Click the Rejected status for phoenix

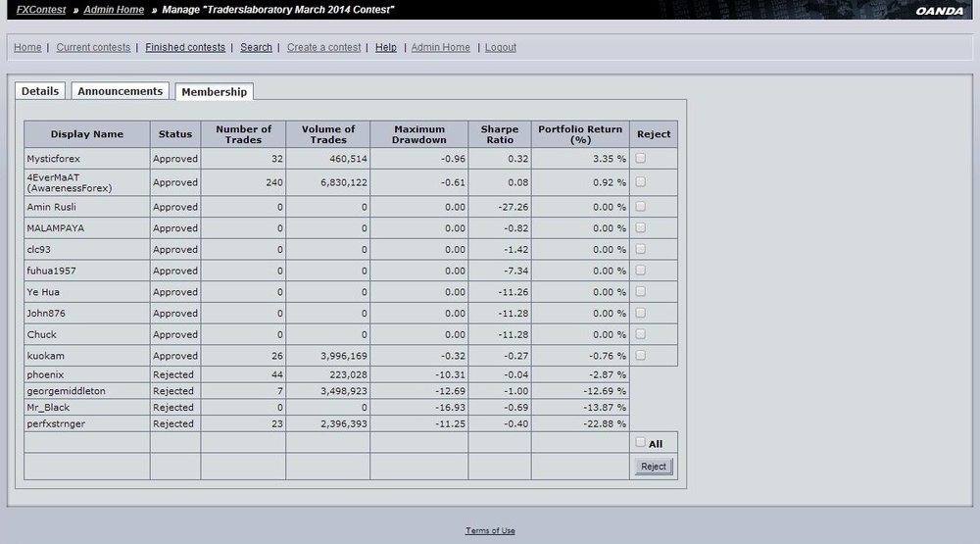[173, 374]
